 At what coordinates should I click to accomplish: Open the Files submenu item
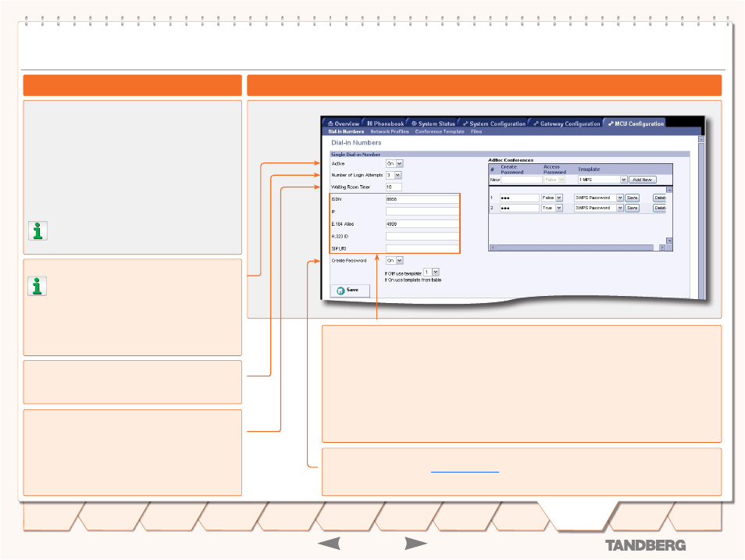point(476,132)
